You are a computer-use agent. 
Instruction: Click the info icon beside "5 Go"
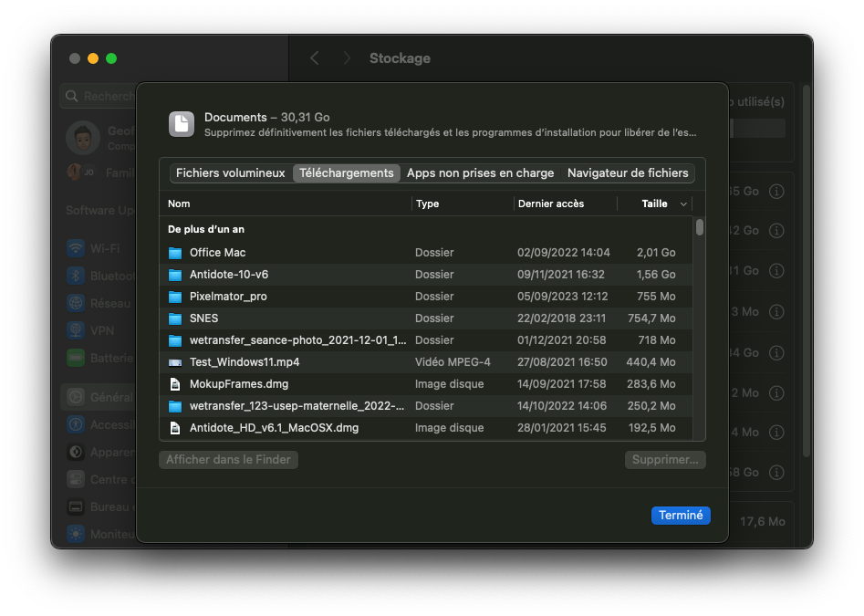coord(776,192)
